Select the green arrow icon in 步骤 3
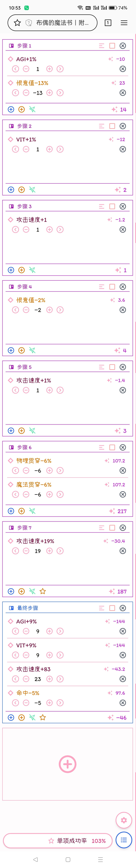Viewport: 136px width, 868px height. point(32,270)
